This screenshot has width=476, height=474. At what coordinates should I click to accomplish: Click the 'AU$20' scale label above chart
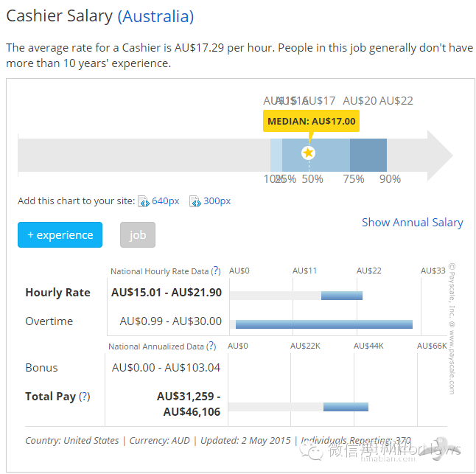[x=360, y=101]
